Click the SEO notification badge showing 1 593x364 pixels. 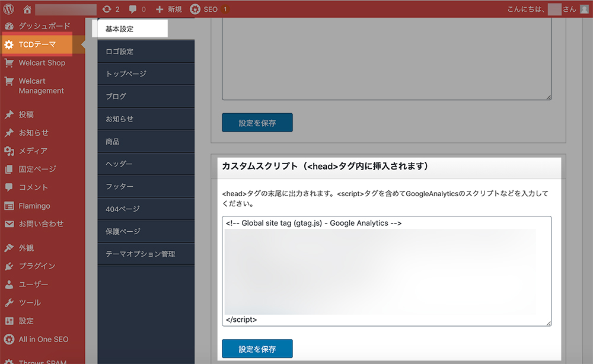[x=225, y=9]
